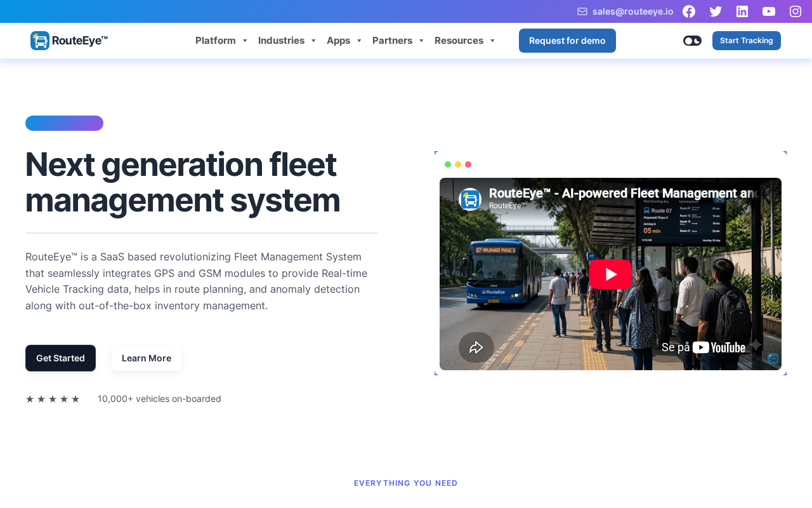Open the Instagram profile icon
The image size is (812, 508).
tap(796, 11)
